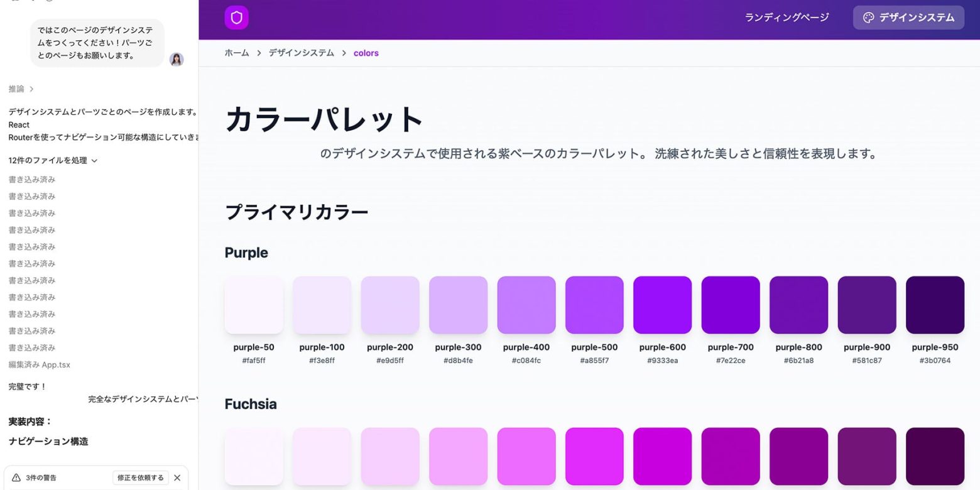Click the palette icon in デザインシステム button
This screenshot has height=490, width=980.
(x=868, y=18)
